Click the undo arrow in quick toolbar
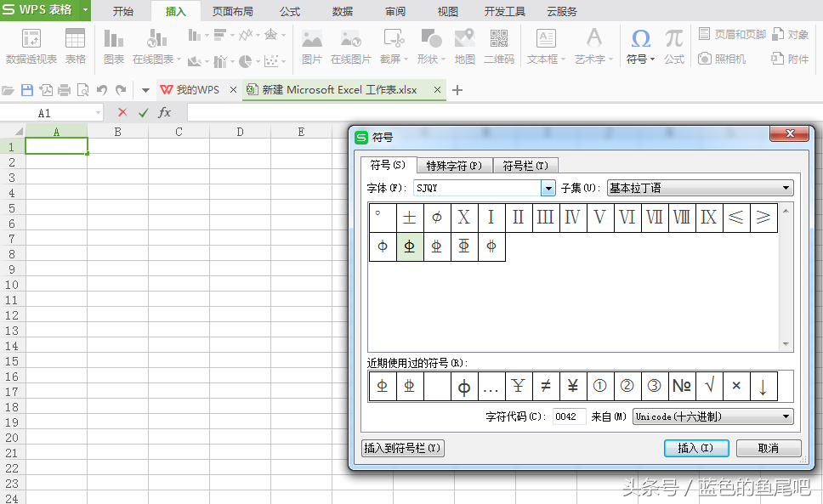823x504 pixels. (102, 90)
